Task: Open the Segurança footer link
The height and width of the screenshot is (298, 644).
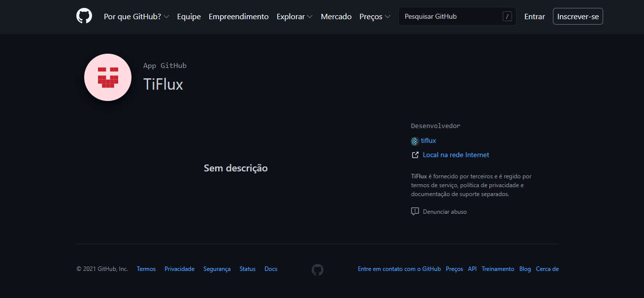Action: pos(217,269)
